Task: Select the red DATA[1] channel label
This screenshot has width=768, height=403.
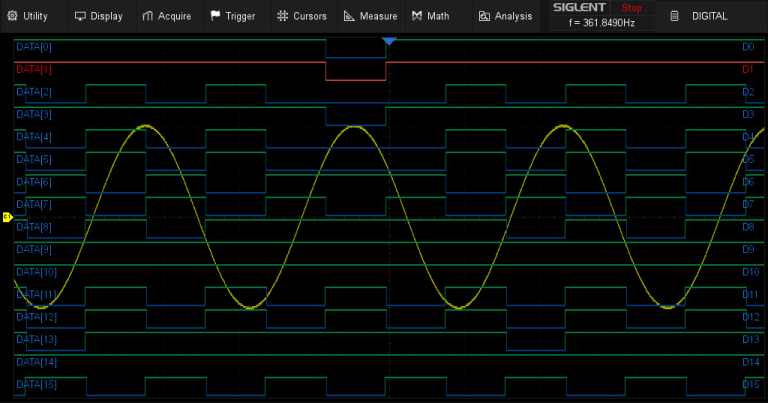Action: click(x=34, y=69)
